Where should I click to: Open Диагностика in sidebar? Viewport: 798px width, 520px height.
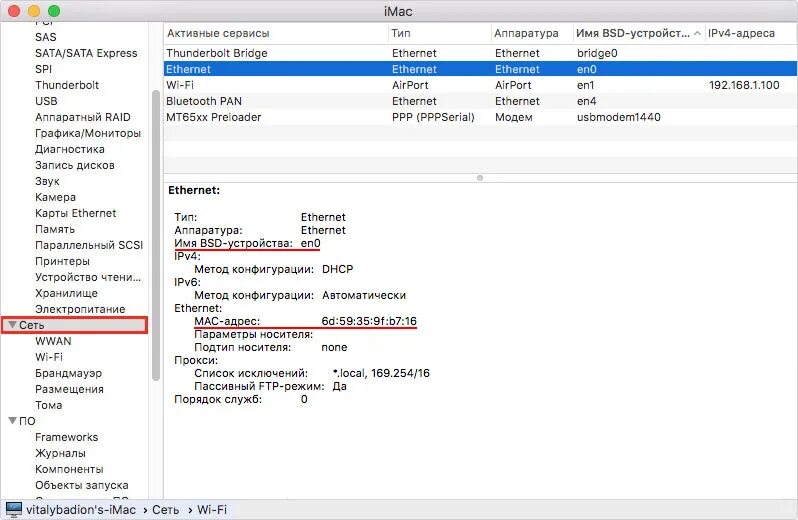pyautogui.click(x=70, y=149)
